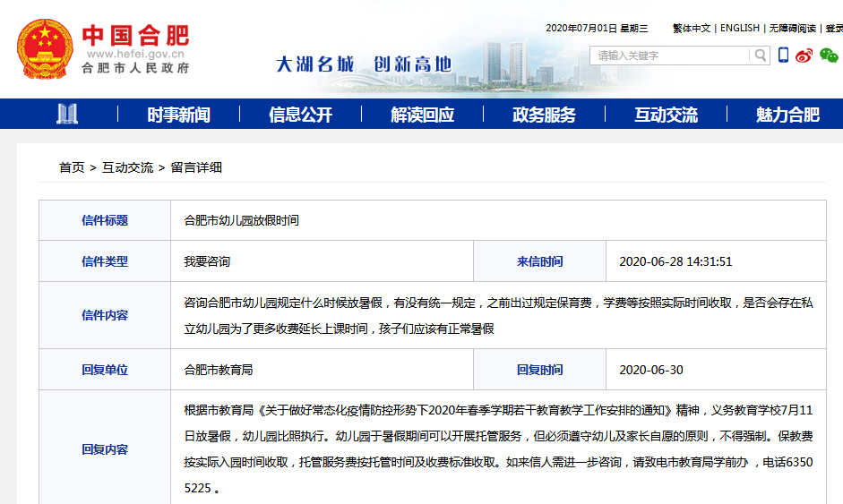This screenshot has height=504, width=843.
Task: Click the 回复时间 label cell
Action: (540, 370)
